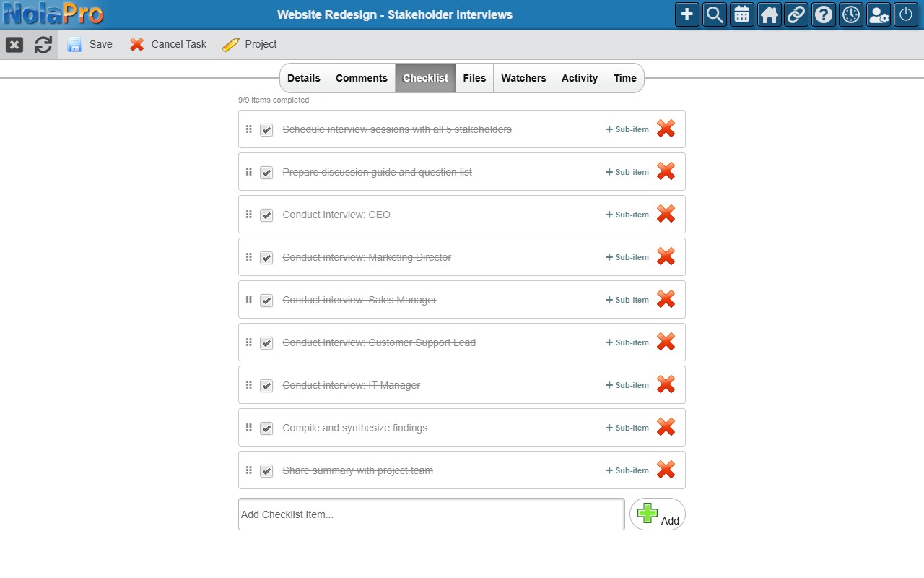Add Sub-item to 'Compile and synthesize findings' row
This screenshot has width=924, height=578.
coord(627,428)
